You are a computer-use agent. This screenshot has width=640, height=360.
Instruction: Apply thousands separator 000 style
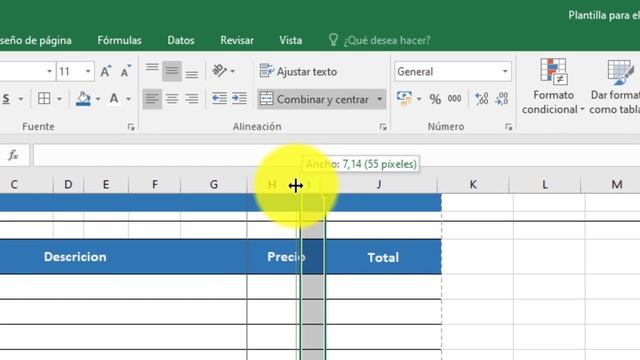454,99
